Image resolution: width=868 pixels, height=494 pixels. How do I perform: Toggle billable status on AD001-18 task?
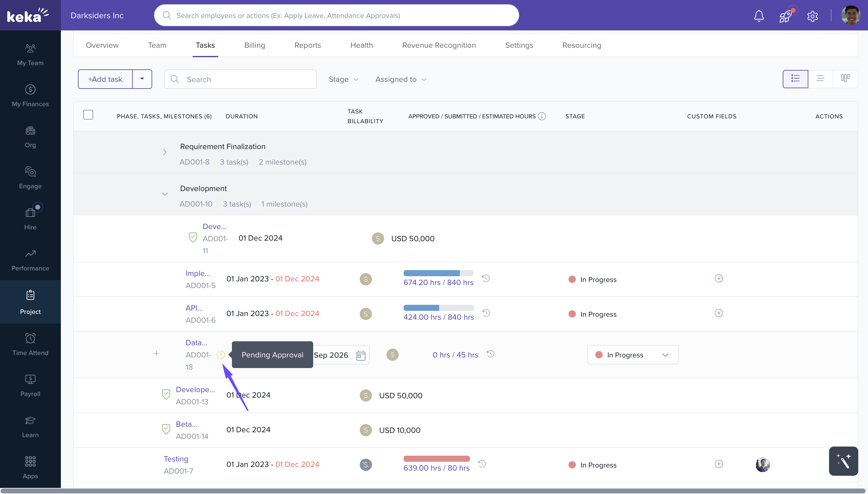(392, 355)
